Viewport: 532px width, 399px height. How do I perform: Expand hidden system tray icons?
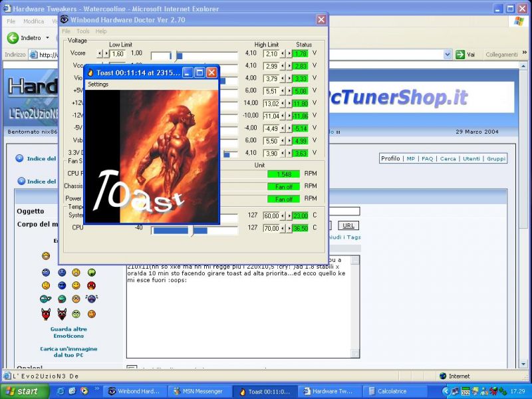(x=446, y=391)
